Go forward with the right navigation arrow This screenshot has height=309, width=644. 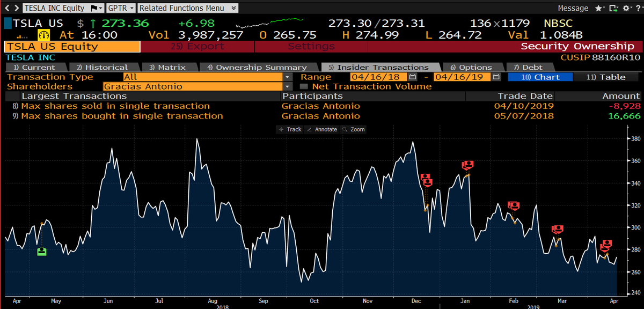[x=16, y=8]
